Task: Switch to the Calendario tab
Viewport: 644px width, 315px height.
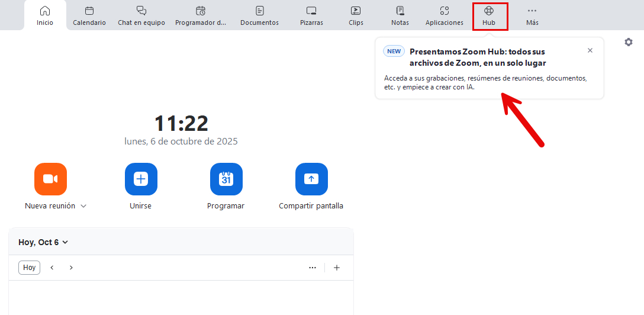Action: 89,16
